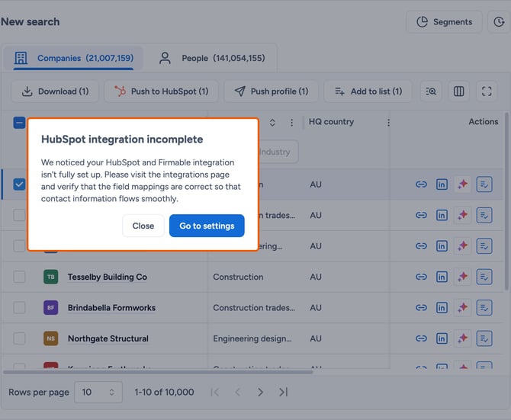
Task: Download the selected company
Action: (x=55, y=91)
